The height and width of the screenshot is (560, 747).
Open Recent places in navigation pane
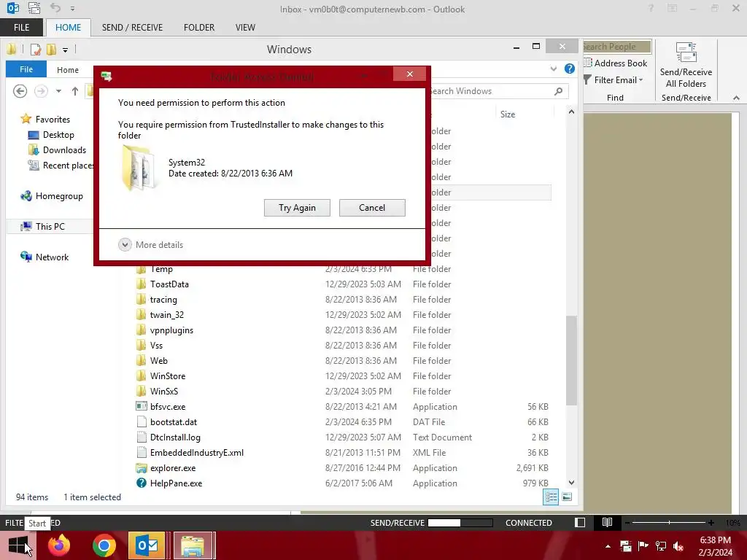coord(61,166)
